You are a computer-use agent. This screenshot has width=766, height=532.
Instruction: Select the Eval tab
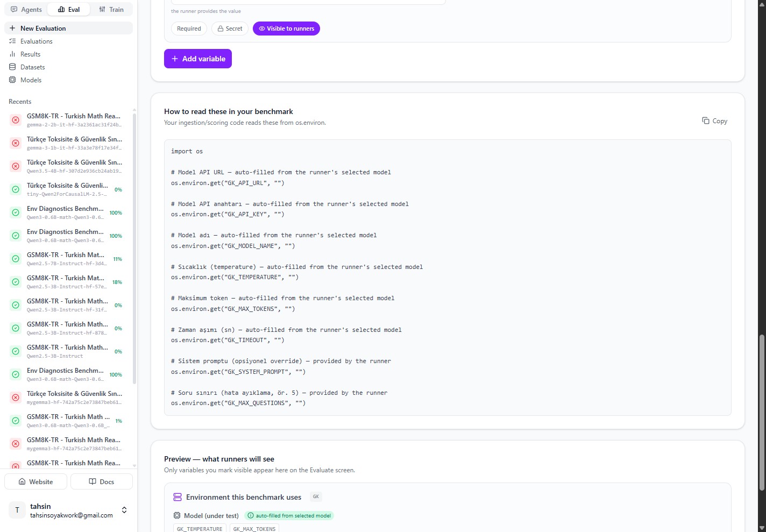pyautogui.click(x=69, y=10)
